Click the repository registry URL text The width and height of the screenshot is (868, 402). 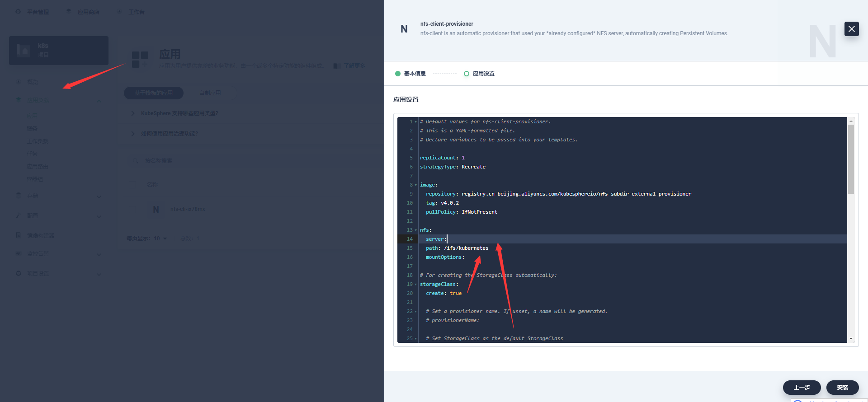(576, 194)
